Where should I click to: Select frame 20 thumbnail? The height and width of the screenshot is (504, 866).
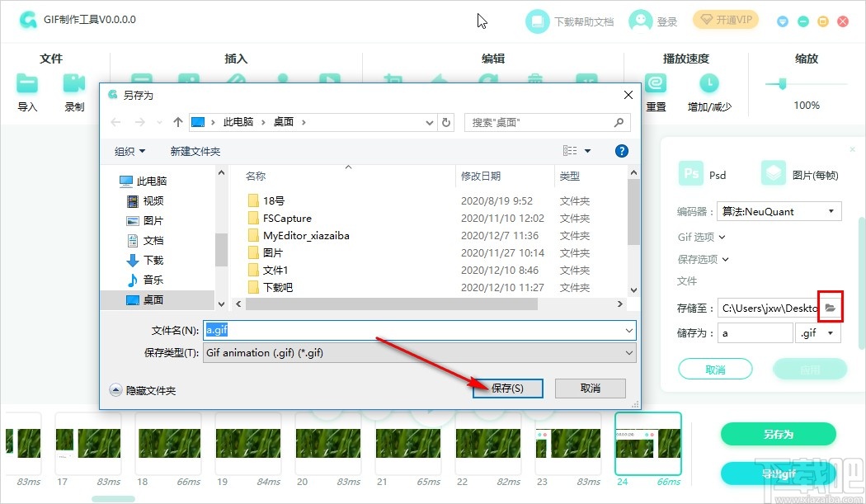click(x=328, y=443)
